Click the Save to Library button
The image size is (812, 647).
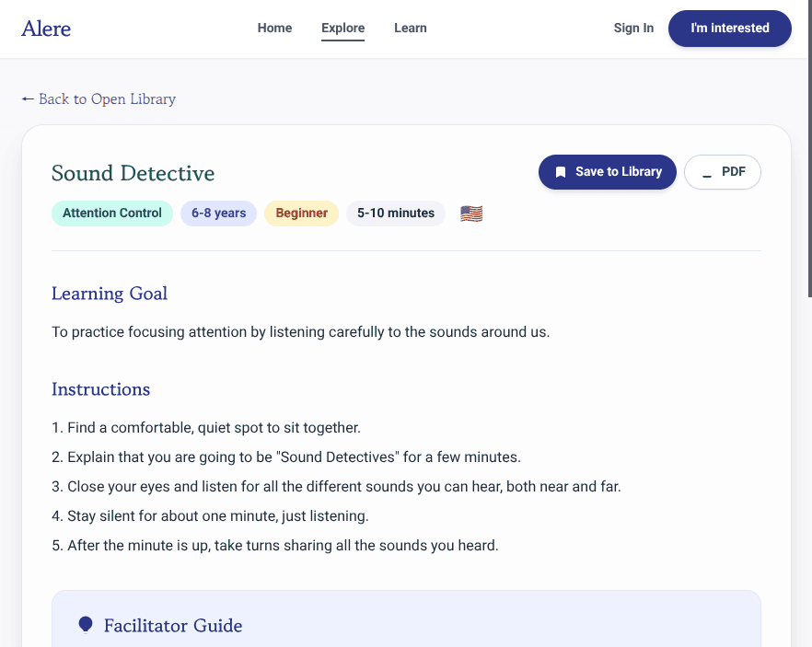pyautogui.click(x=608, y=172)
